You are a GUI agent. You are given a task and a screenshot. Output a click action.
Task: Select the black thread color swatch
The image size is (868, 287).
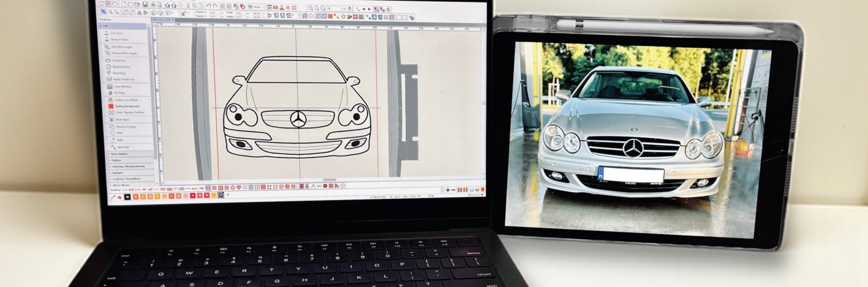tap(128, 196)
